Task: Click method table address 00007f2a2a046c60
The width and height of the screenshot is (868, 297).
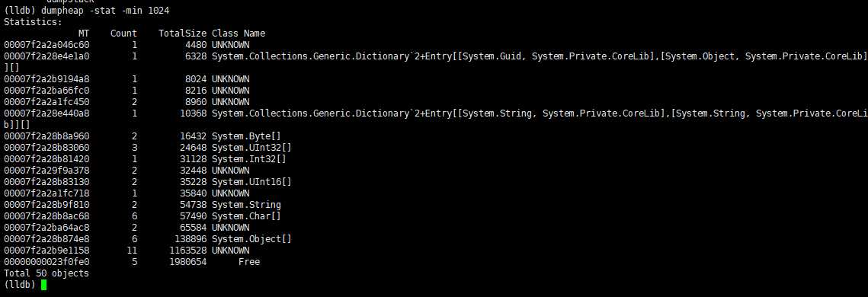Action: click(46, 45)
